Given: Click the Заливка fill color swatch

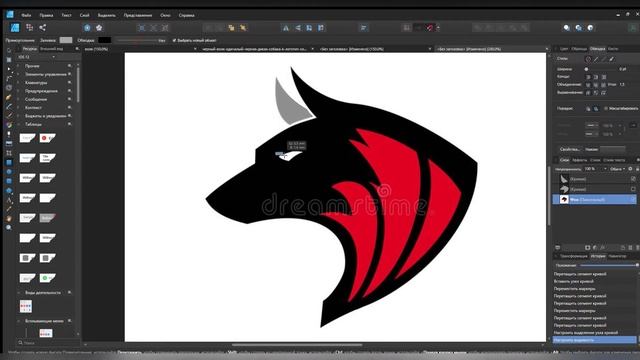Looking at the screenshot, I should 66,40.
